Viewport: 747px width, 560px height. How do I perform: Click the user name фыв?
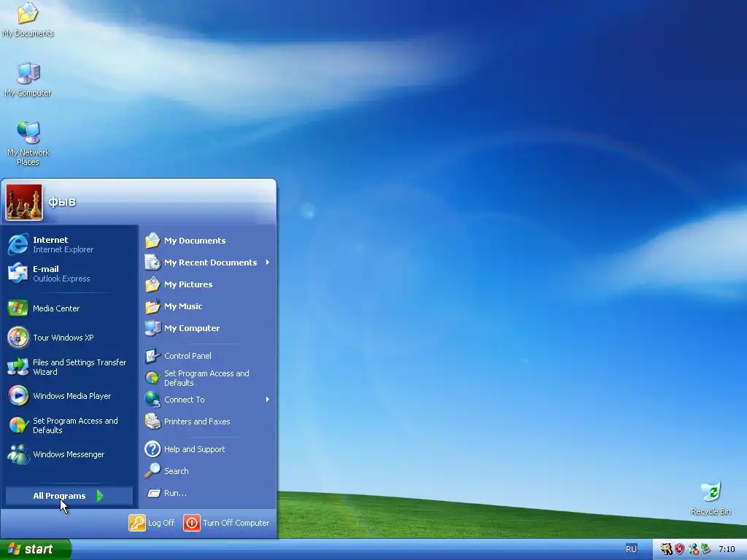62,202
